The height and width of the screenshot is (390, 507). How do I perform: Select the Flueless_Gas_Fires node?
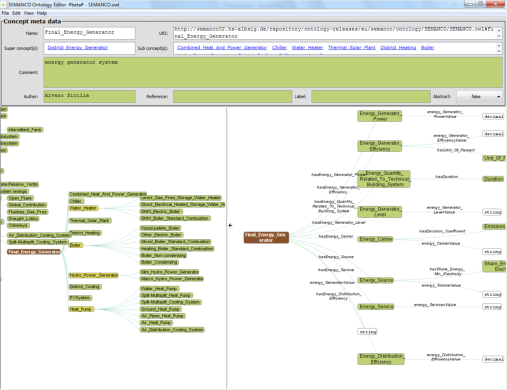coord(28,212)
